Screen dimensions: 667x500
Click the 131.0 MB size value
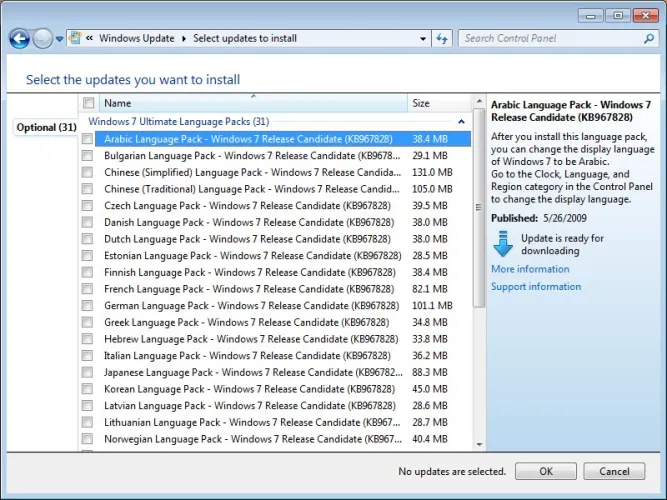[x=432, y=172]
